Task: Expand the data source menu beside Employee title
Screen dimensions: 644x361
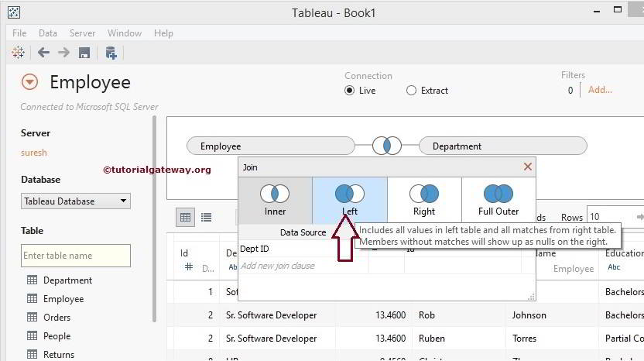Action: click(29, 82)
